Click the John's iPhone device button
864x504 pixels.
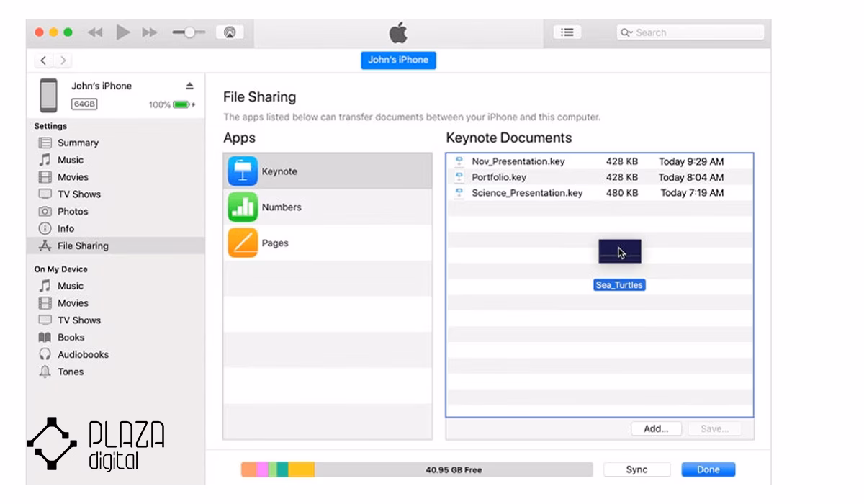(398, 60)
